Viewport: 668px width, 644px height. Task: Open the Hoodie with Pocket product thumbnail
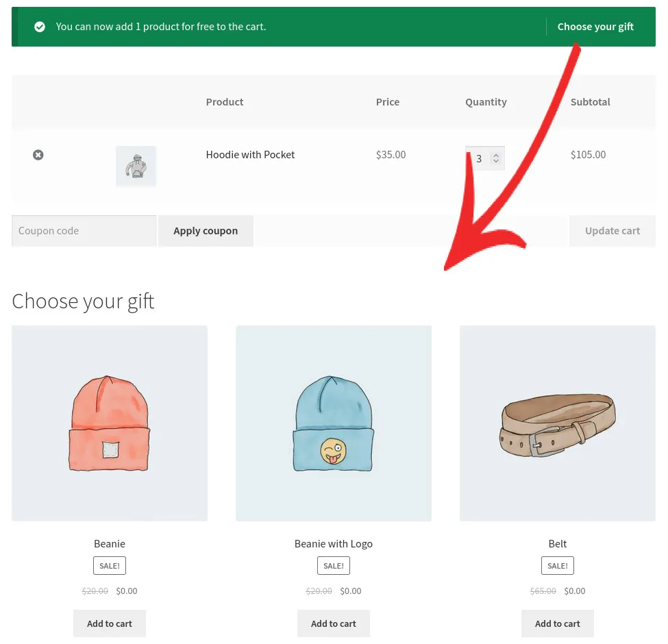[x=136, y=166]
